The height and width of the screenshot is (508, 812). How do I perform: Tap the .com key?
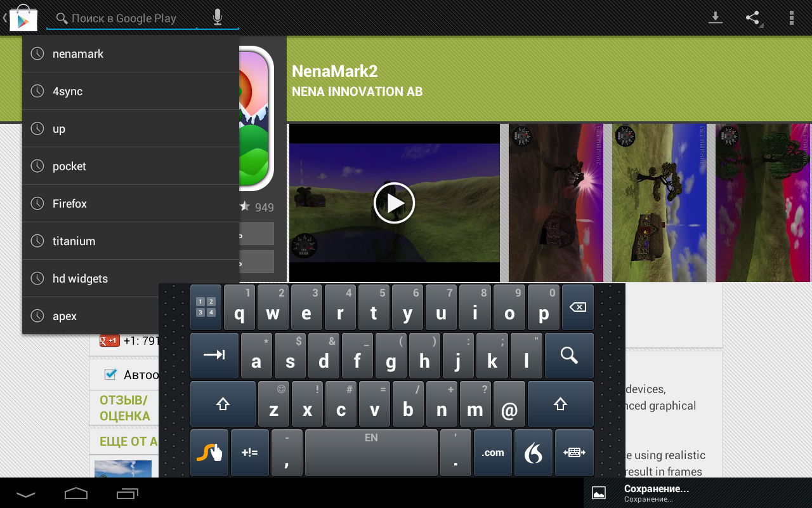coord(492,453)
